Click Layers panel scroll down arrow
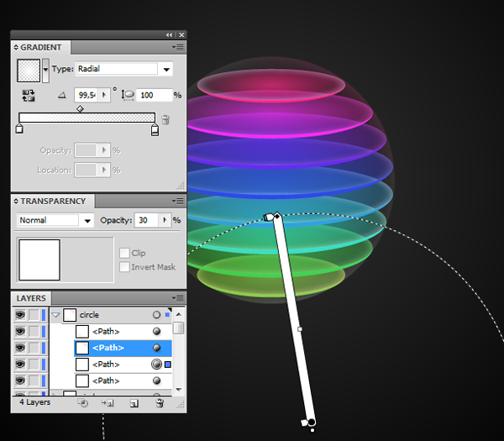The height and width of the screenshot is (441, 504). 179,390
